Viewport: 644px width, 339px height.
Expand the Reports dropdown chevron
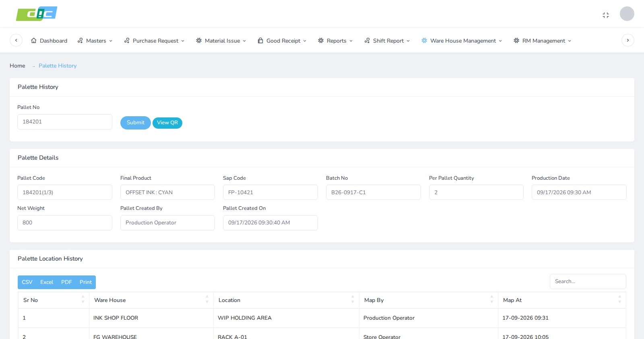[351, 41]
